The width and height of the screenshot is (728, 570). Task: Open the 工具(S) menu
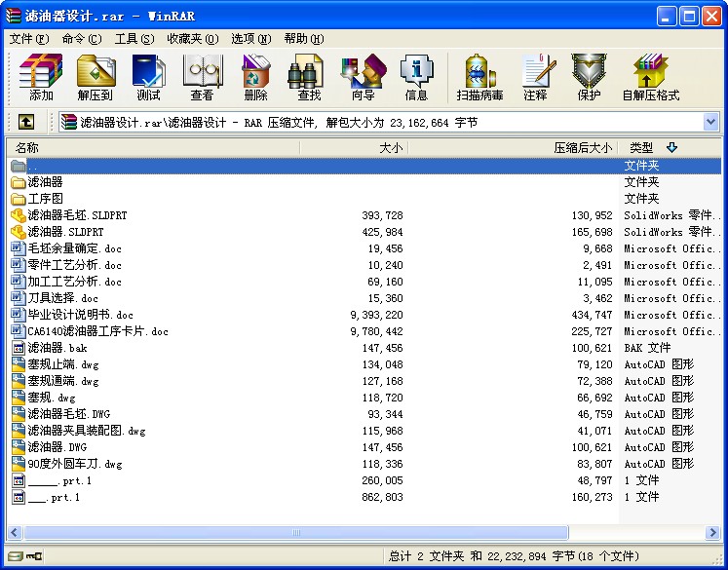134,39
